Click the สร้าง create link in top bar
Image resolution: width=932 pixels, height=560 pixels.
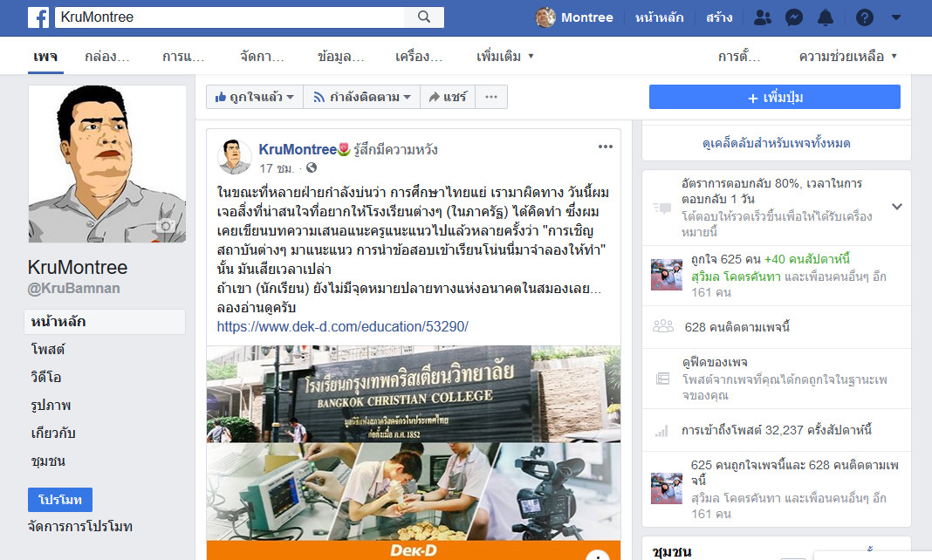[719, 17]
